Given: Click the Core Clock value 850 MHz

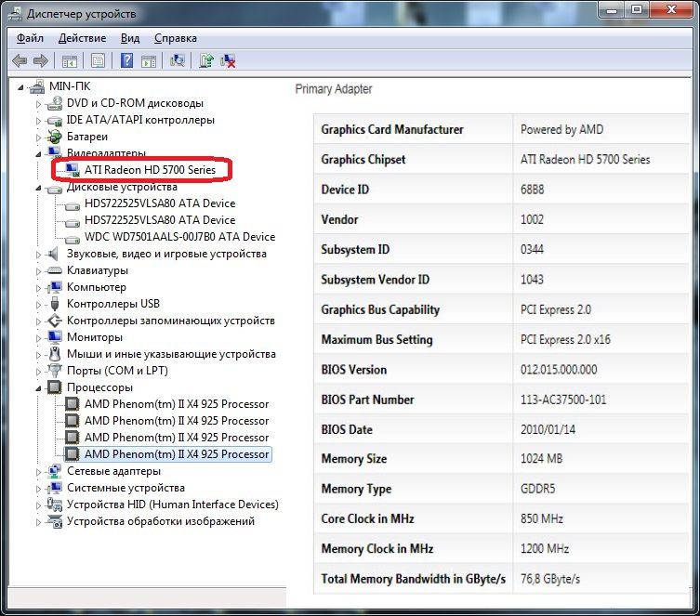Looking at the screenshot, I should pyautogui.click(x=542, y=518).
